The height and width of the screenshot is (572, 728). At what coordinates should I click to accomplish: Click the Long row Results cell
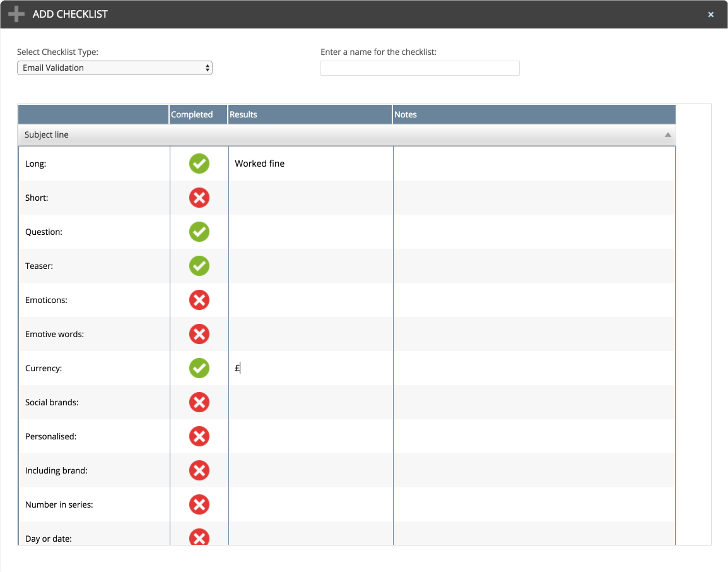click(310, 164)
